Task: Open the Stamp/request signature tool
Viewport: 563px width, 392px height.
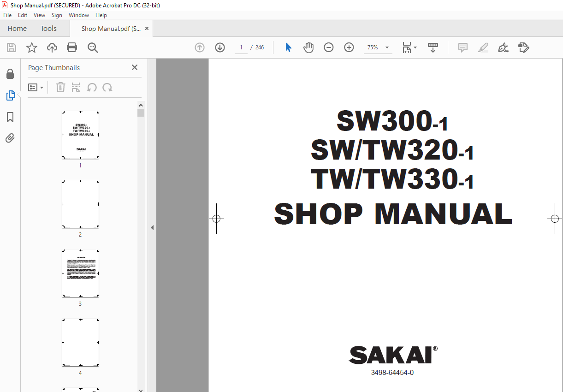Action: (523, 48)
